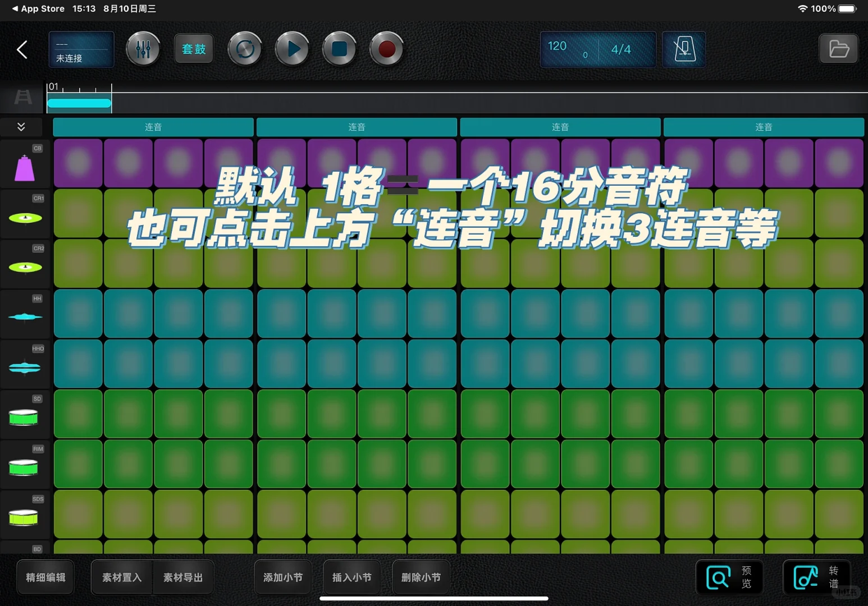Open the mixer with the sliders icon
Screen dimensions: 868x606
tap(143, 49)
